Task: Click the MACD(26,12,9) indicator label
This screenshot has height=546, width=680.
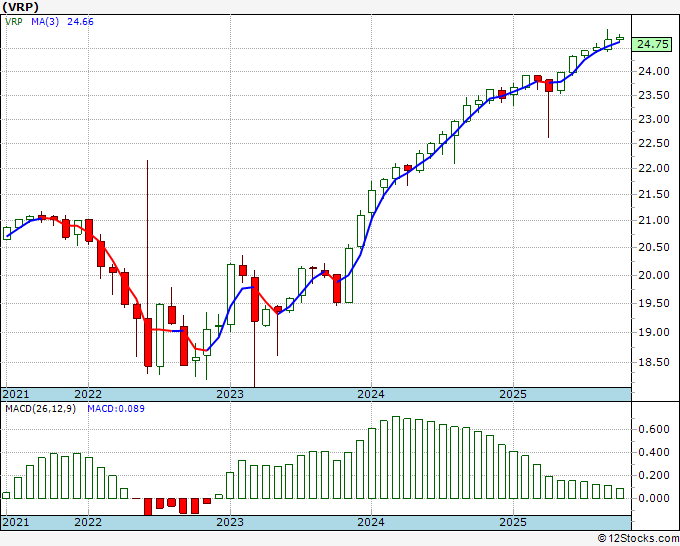Action: tap(40, 409)
